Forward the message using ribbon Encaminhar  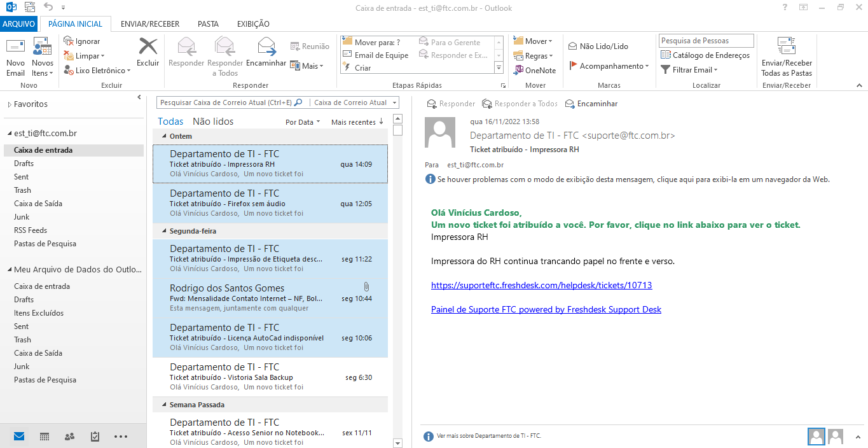tap(266, 52)
